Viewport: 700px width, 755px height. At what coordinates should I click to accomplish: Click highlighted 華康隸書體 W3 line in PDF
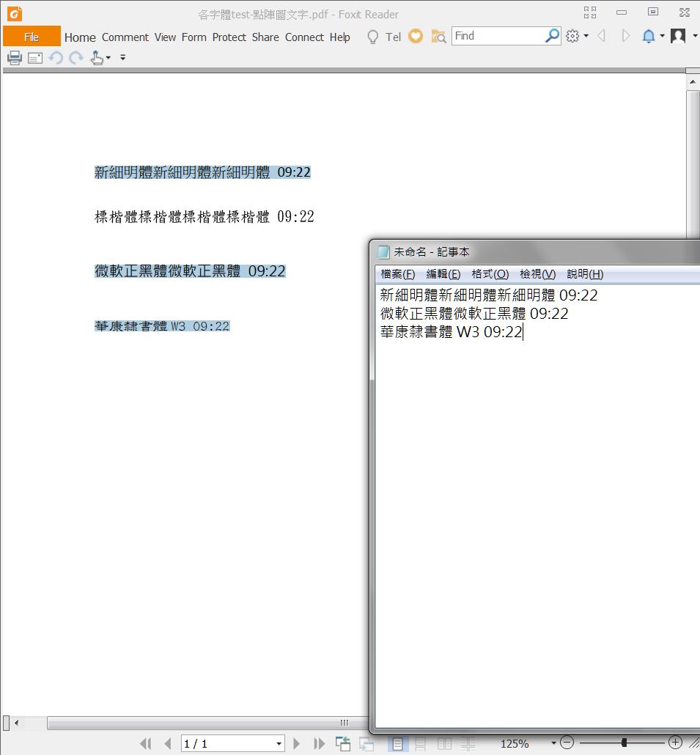162,326
